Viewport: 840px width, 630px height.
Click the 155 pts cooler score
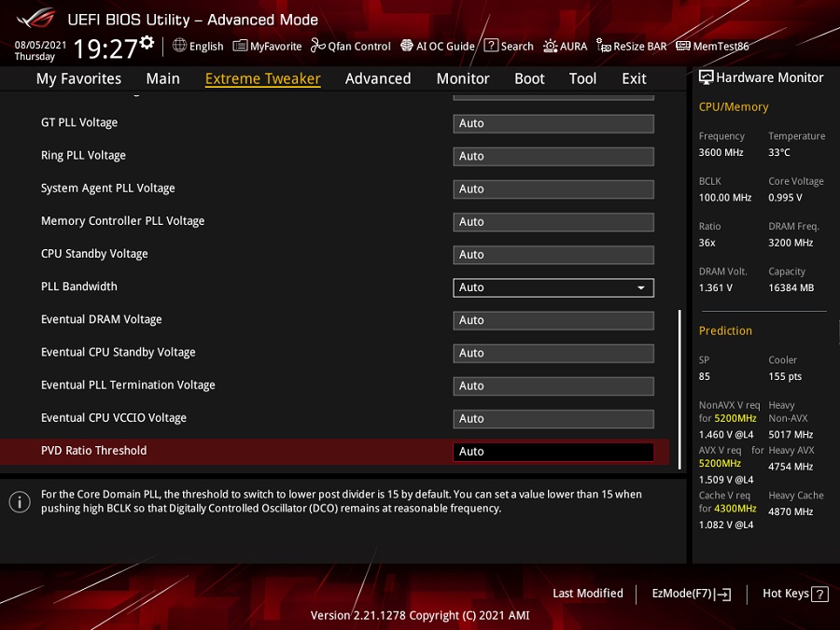pos(785,377)
